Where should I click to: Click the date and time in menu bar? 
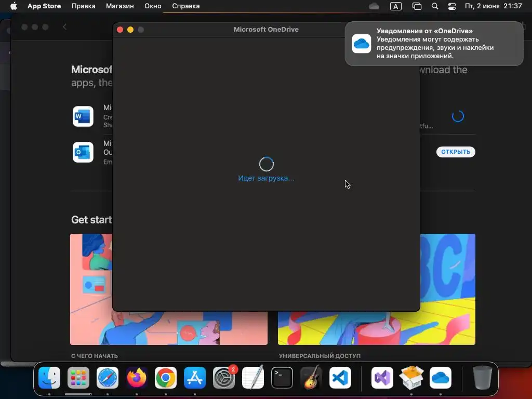coord(494,6)
